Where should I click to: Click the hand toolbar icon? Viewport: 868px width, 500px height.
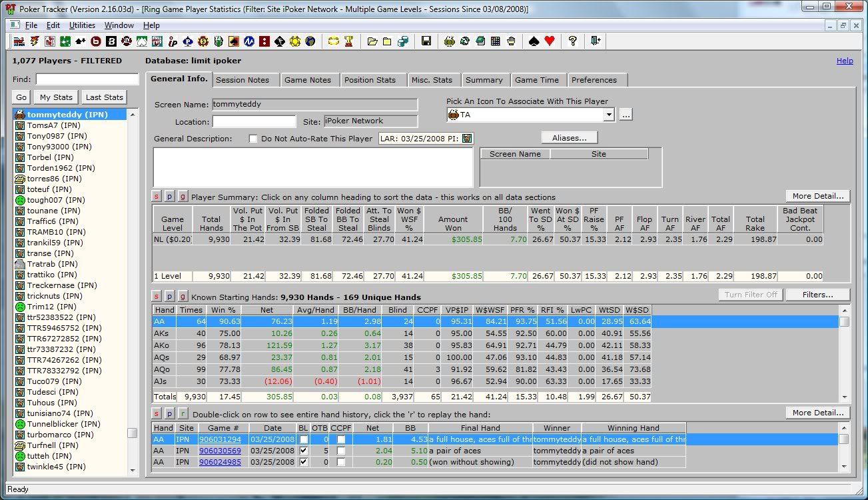tap(511, 41)
